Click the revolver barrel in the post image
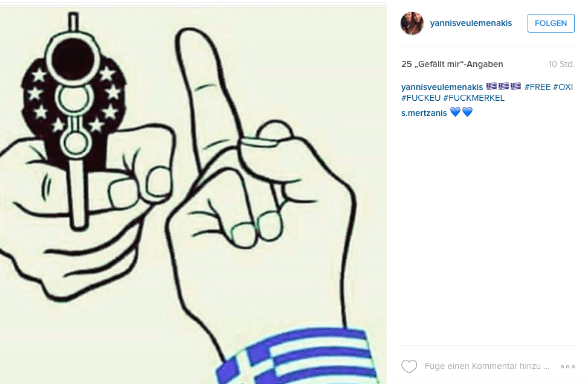 [73, 60]
